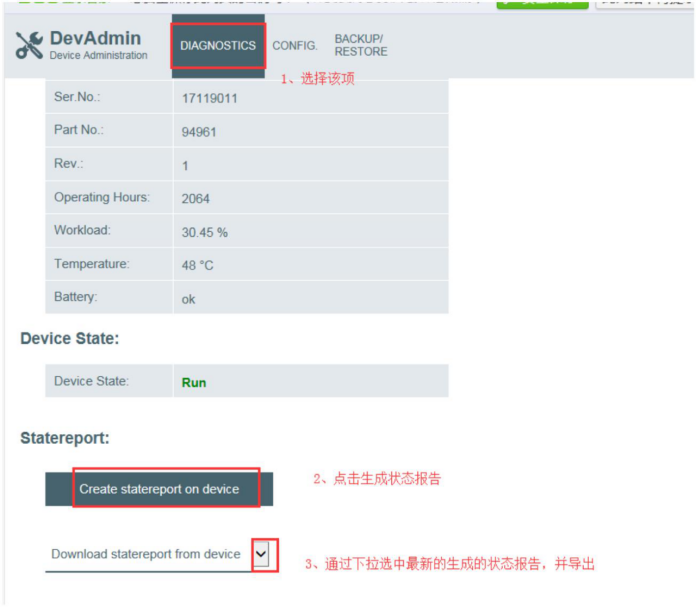This screenshot has width=696, height=607.
Task: Click the Rev. value cell
Action: pyautogui.click(x=311, y=164)
